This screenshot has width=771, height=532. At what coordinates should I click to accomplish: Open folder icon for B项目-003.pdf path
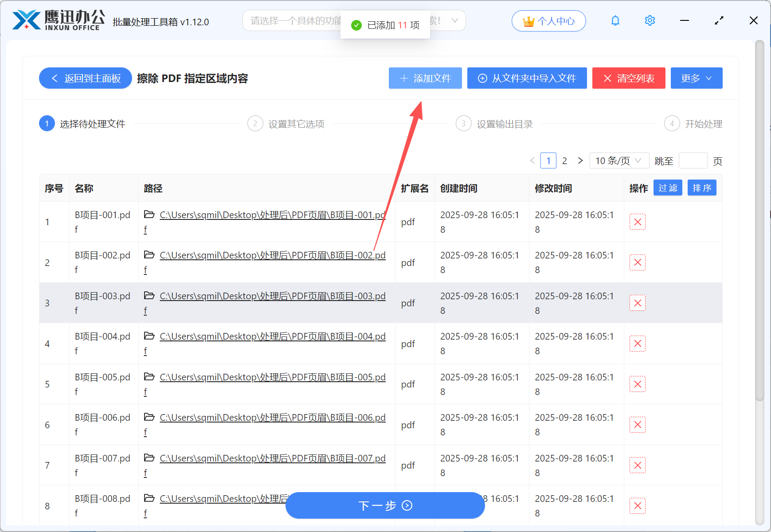click(149, 296)
